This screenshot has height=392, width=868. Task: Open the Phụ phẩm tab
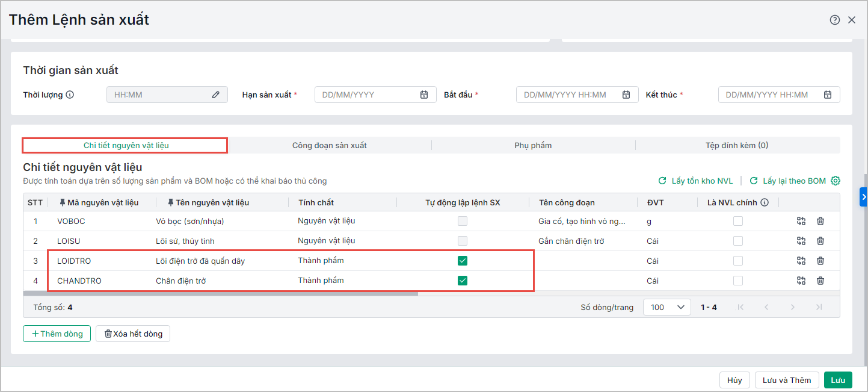pyautogui.click(x=533, y=145)
